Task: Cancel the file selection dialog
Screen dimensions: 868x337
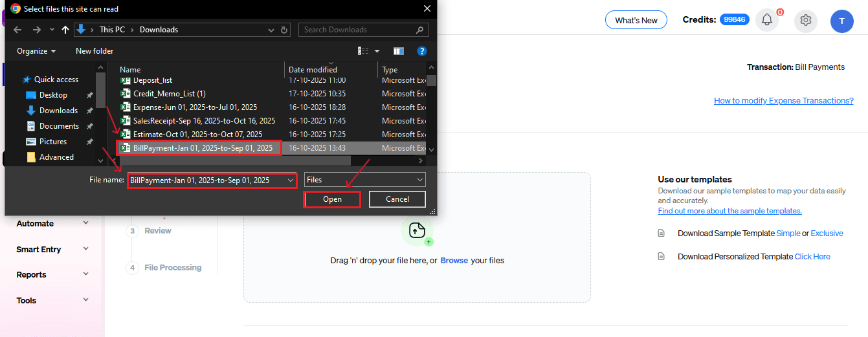Action: [397, 199]
